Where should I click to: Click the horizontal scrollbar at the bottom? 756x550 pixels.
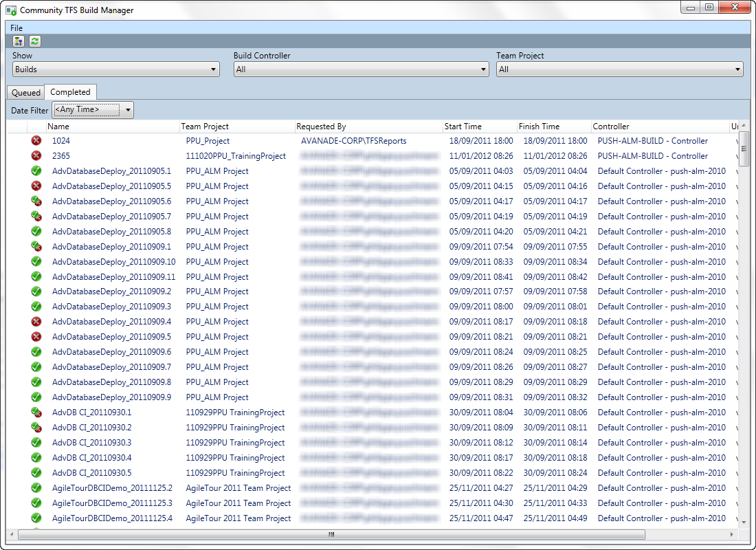coord(330,533)
